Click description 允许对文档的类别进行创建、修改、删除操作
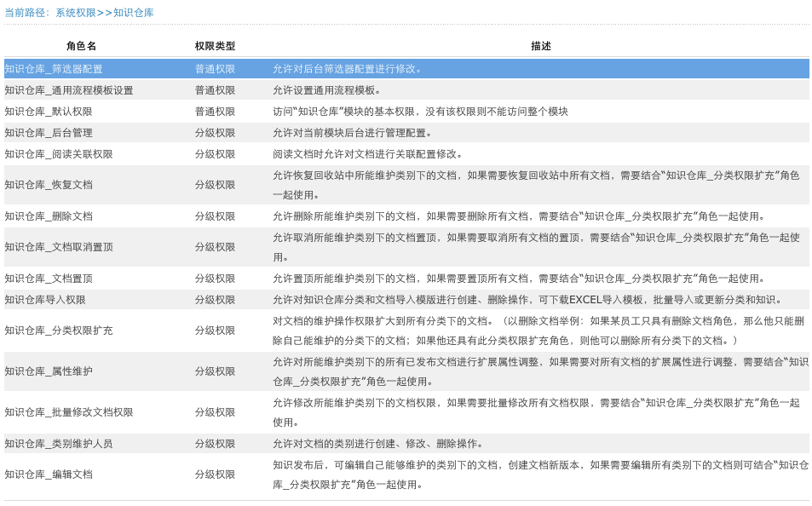The image size is (812, 506). (x=378, y=443)
